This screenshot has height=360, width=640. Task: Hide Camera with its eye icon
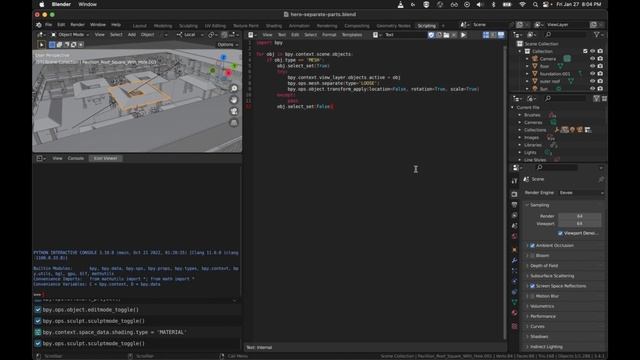(592, 59)
